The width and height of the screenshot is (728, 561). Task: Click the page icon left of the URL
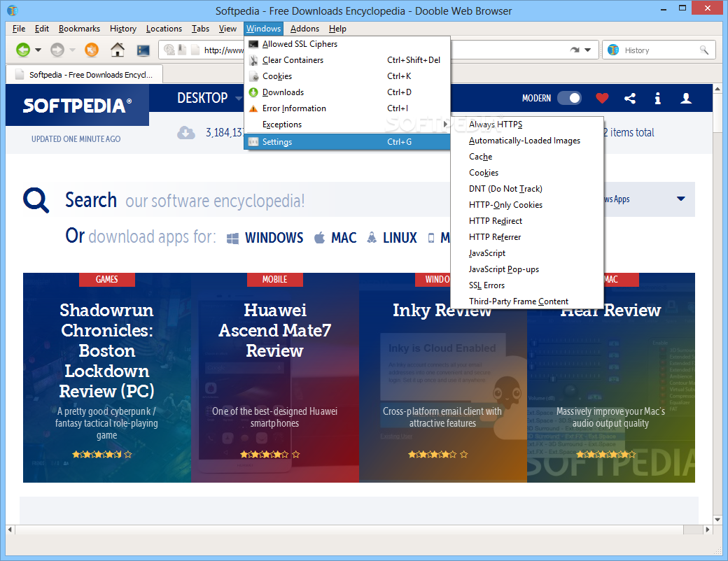click(195, 50)
